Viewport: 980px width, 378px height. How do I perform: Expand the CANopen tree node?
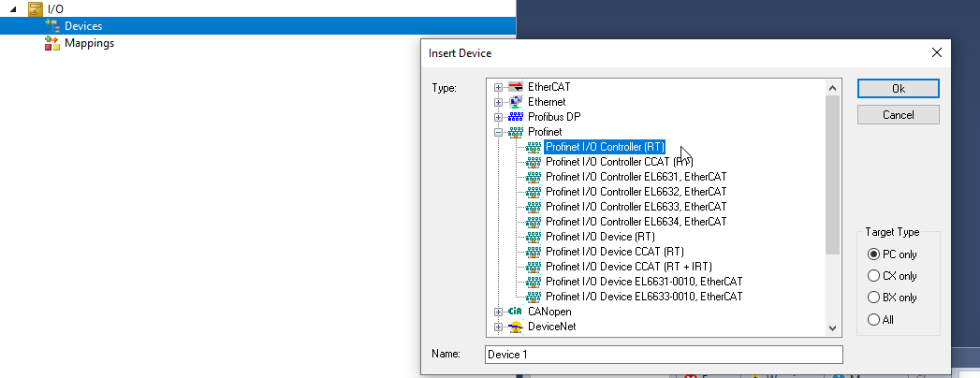pos(499,312)
